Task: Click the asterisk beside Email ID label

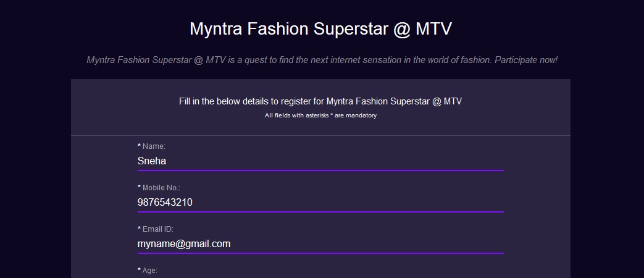Action: click(x=140, y=229)
